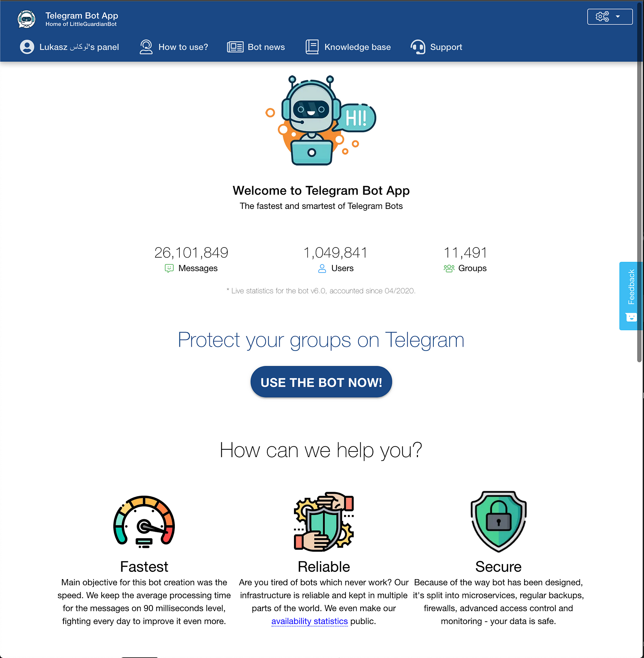This screenshot has width=644, height=658.
Task: Click Protect your groups on Telegram heading
Action: (x=321, y=340)
